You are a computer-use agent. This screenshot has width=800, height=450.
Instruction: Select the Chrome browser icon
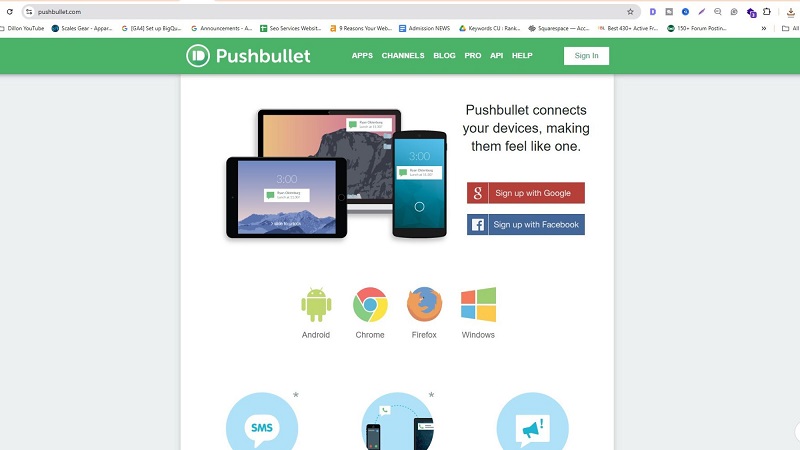point(370,305)
